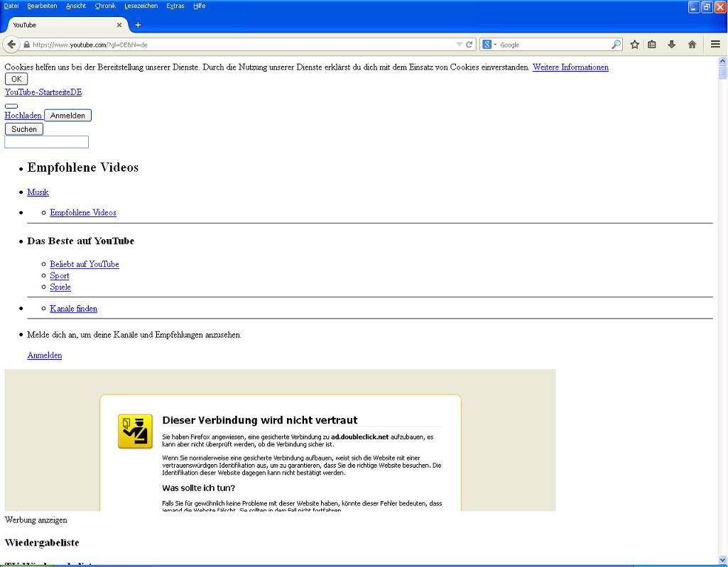Click the Werbung anzeigen text

[x=36, y=520]
